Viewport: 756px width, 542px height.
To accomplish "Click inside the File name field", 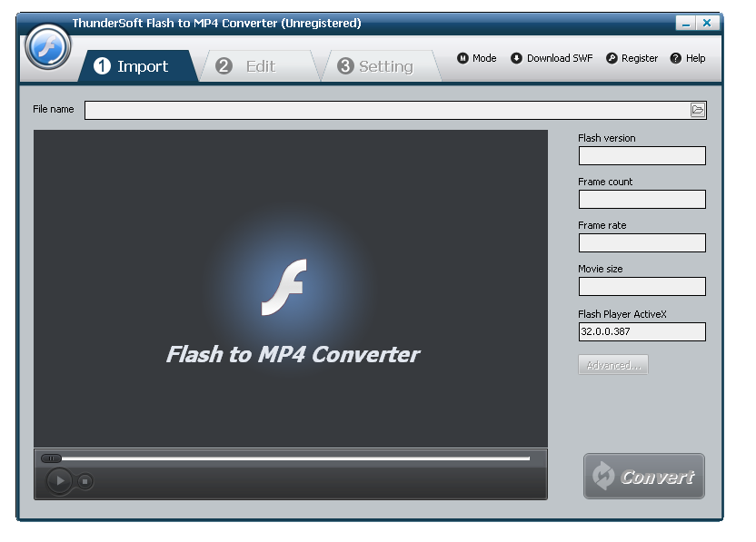I will [382, 109].
